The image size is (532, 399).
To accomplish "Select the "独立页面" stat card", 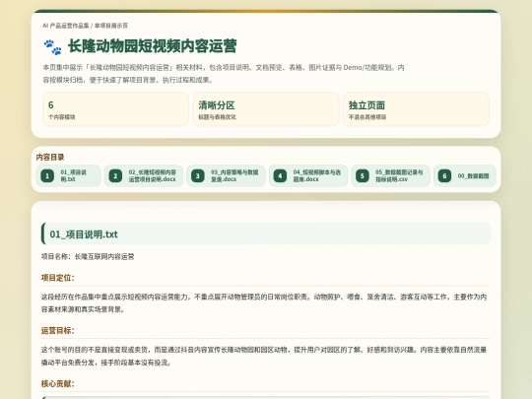I will click(416, 109).
